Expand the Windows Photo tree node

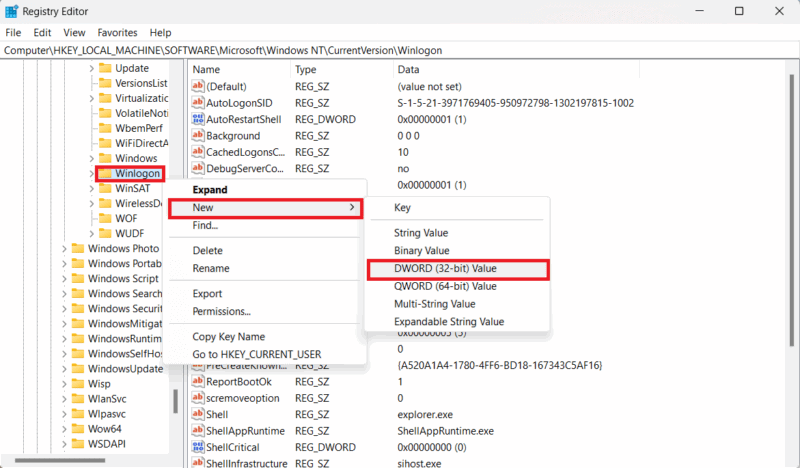click(x=64, y=249)
